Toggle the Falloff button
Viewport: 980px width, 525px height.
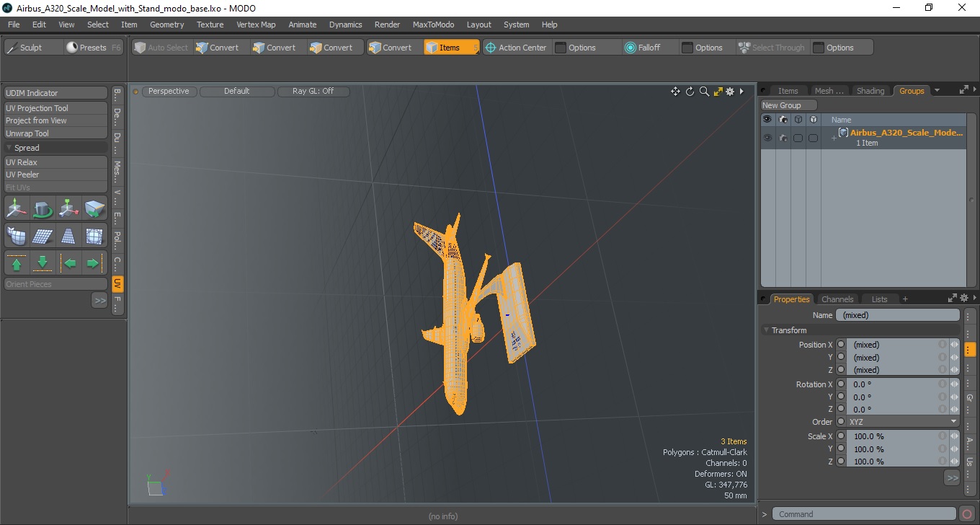[x=642, y=48]
